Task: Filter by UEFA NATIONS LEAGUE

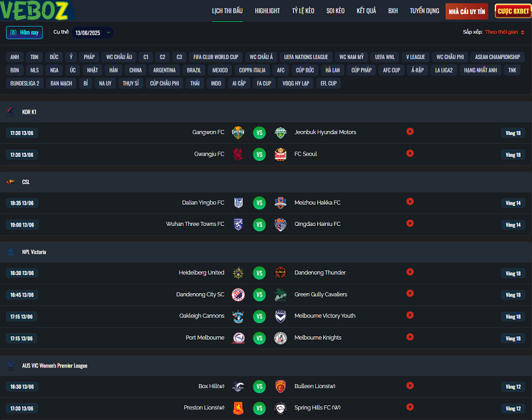Action: coord(306,57)
